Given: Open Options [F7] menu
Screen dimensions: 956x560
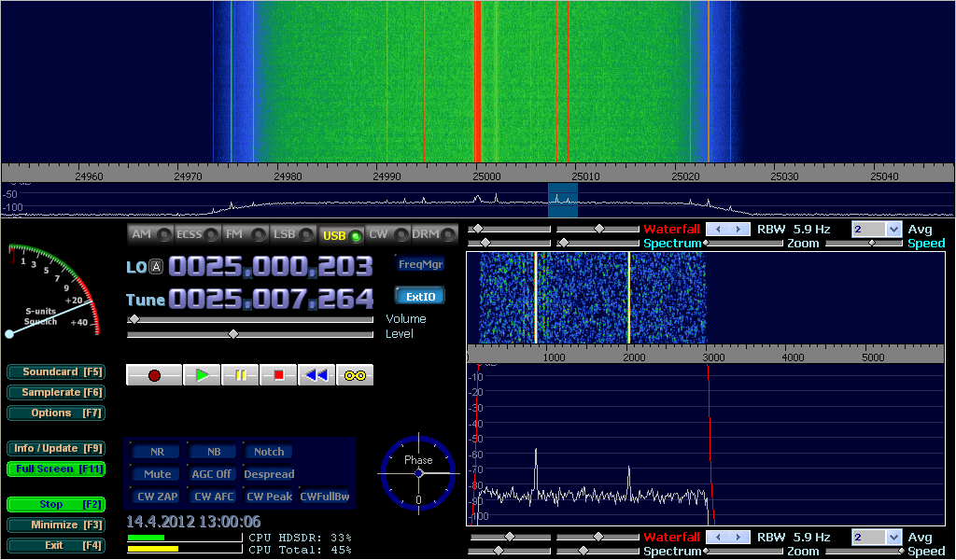Looking at the screenshot, I should [56, 413].
